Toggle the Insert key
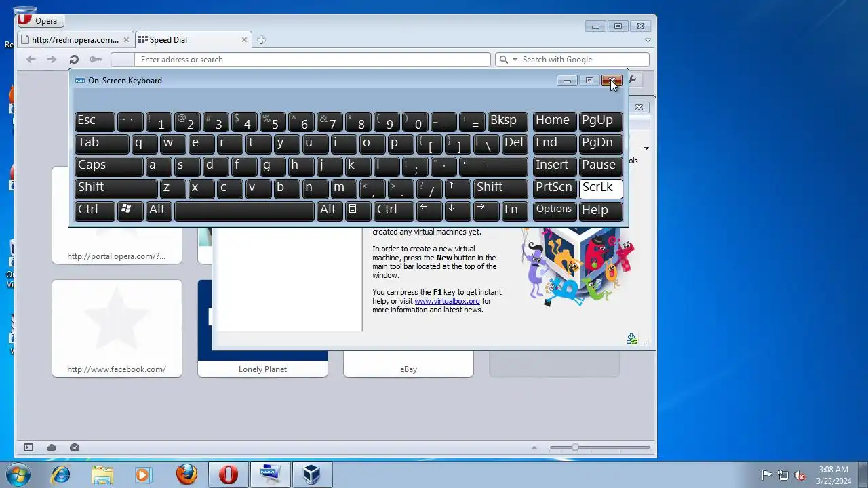This screenshot has height=488, width=868. [555, 165]
